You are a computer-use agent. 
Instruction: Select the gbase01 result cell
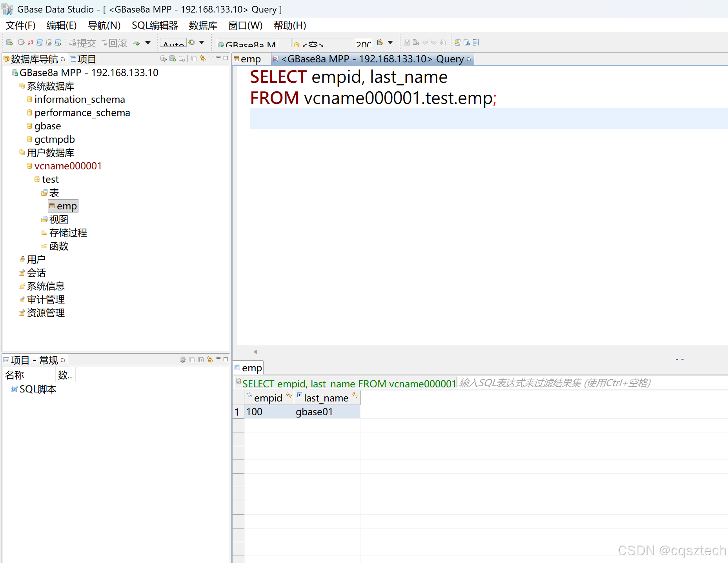[327, 412]
